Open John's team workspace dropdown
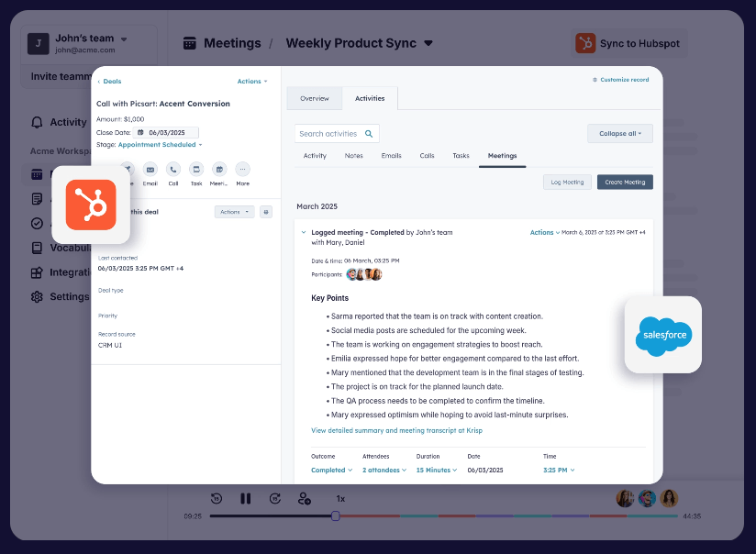The height and width of the screenshot is (554, 756). [124, 39]
